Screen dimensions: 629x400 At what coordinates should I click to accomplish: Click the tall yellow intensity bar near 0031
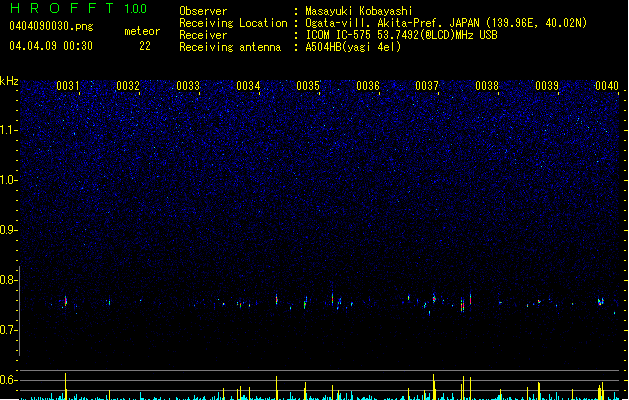coord(65,386)
